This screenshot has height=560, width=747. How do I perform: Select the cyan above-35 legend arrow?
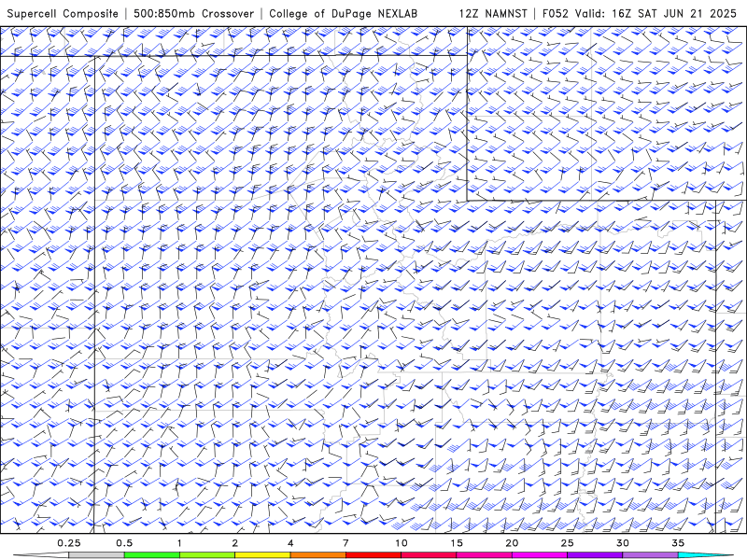(706, 555)
